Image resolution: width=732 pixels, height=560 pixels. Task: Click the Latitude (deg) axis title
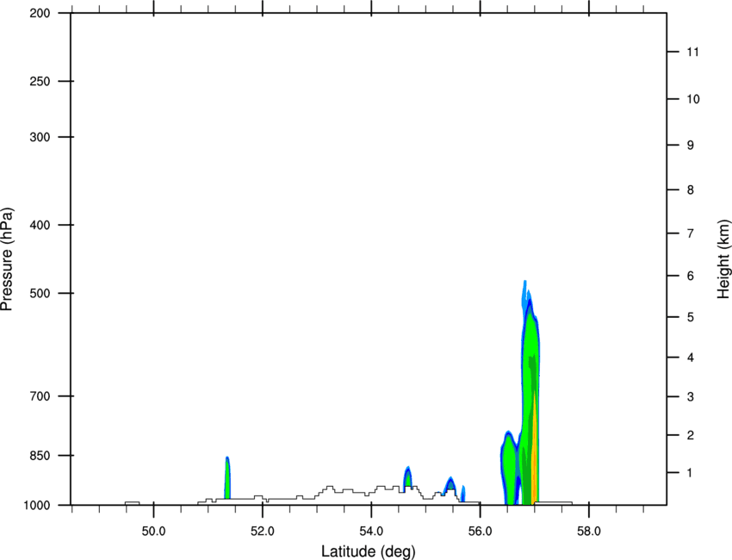[x=368, y=551]
